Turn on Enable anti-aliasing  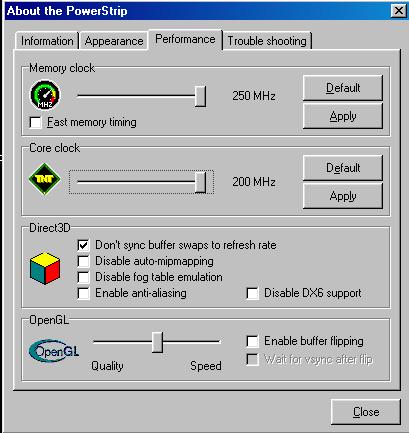pyautogui.click(x=83, y=293)
